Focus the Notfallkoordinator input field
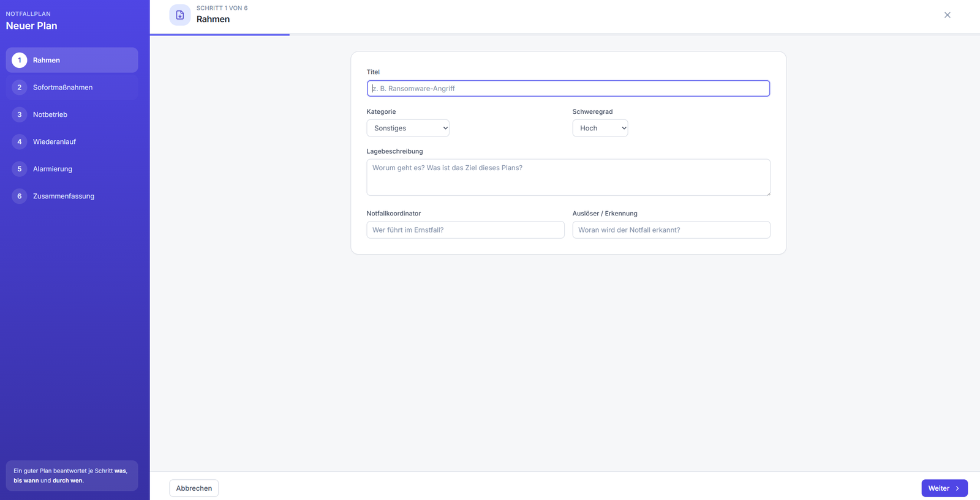 pos(466,230)
